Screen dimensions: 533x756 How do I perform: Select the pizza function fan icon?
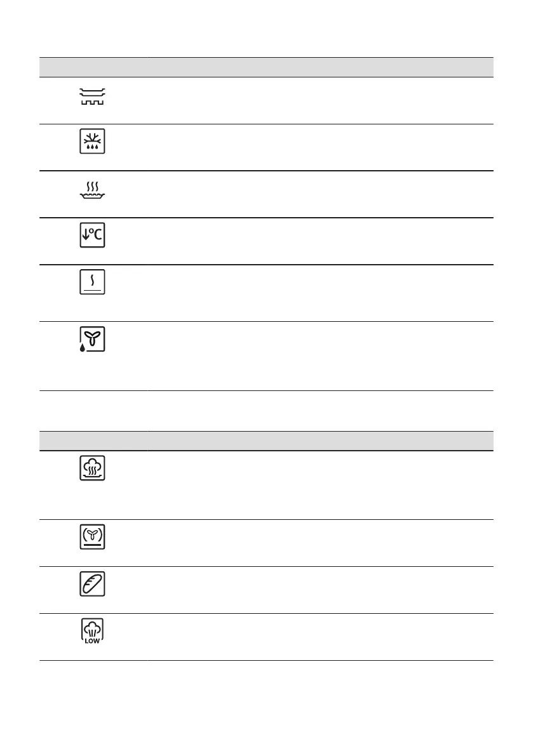coord(93,538)
